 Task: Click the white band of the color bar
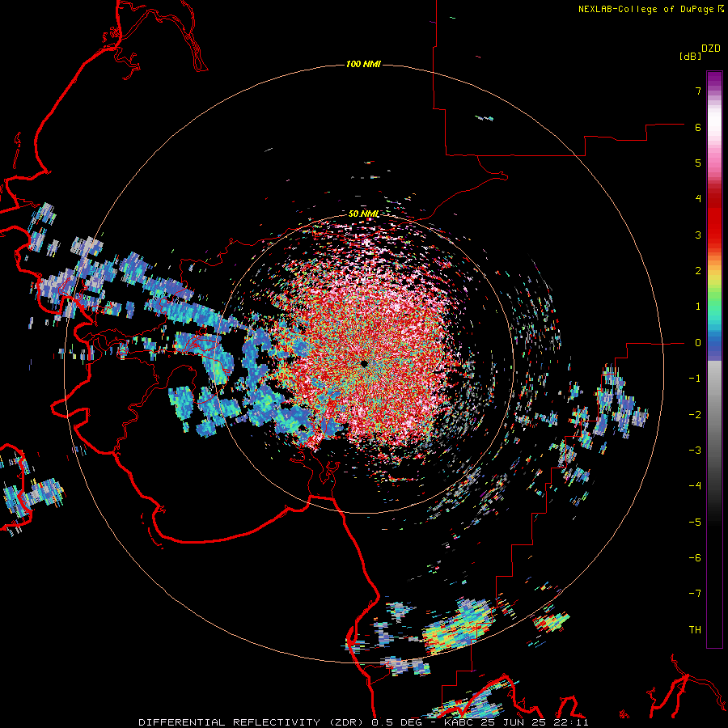point(714,120)
